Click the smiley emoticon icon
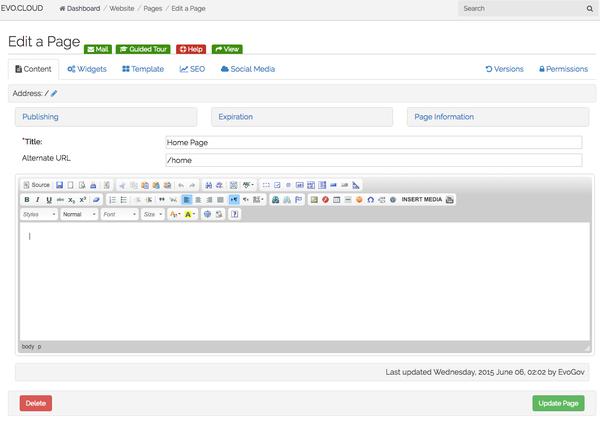 pyautogui.click(x=359, y=200)
